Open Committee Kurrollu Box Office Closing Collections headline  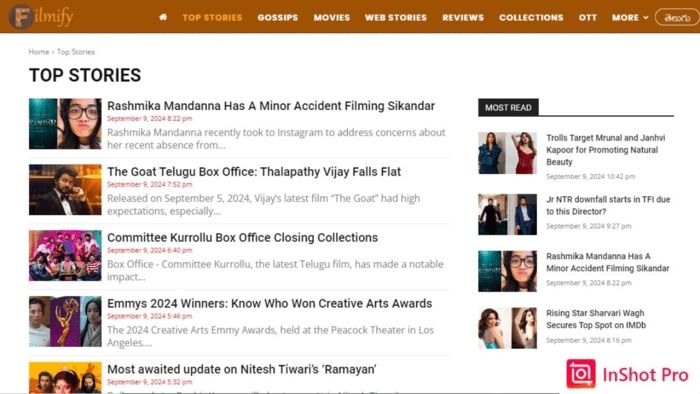pos(242,237)
